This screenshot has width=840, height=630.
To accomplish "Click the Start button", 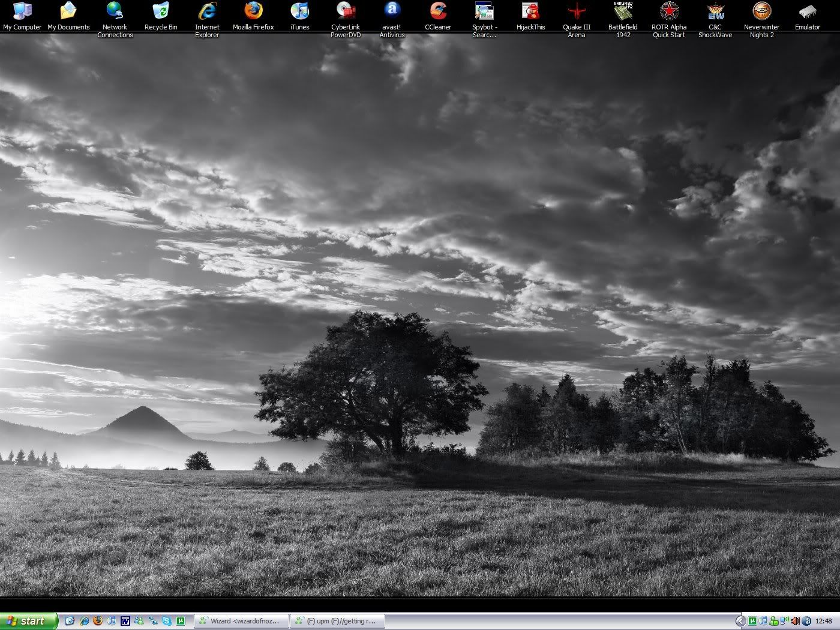I will (x=29, y=621).
